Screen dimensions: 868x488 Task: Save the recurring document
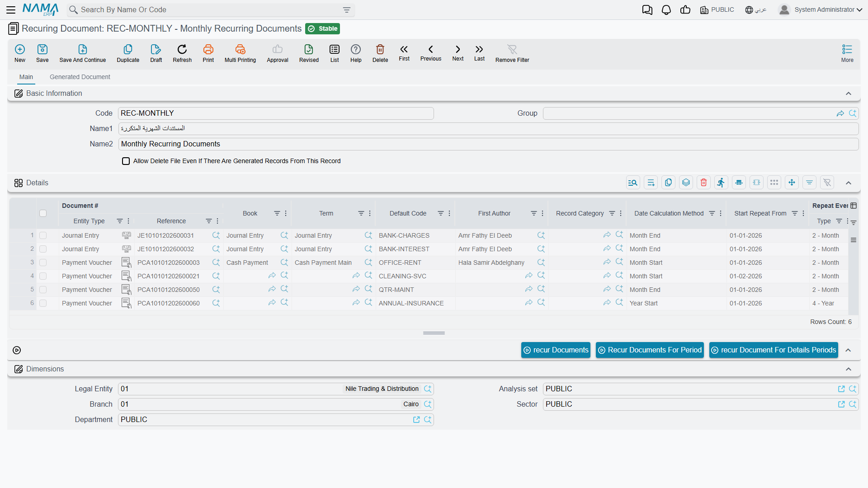pyautogui.click(x=42, y=53)
